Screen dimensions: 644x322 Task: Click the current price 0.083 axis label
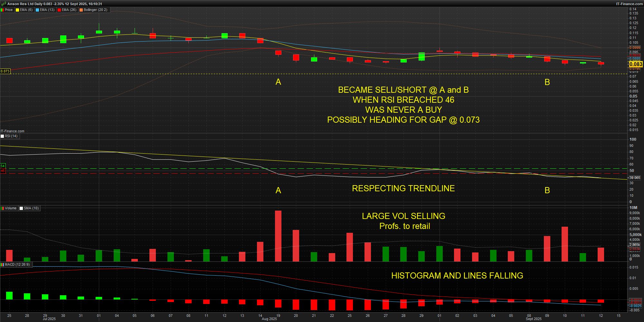coord(636,64)
